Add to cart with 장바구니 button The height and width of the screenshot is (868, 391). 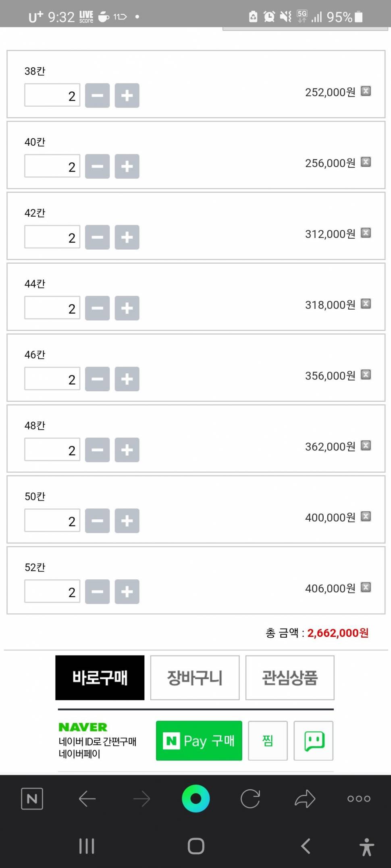(x=195, y=678)
